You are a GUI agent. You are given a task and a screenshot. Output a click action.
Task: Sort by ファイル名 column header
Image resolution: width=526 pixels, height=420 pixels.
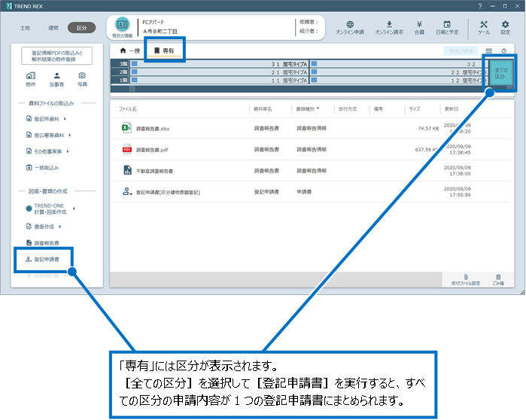(128, 109)
